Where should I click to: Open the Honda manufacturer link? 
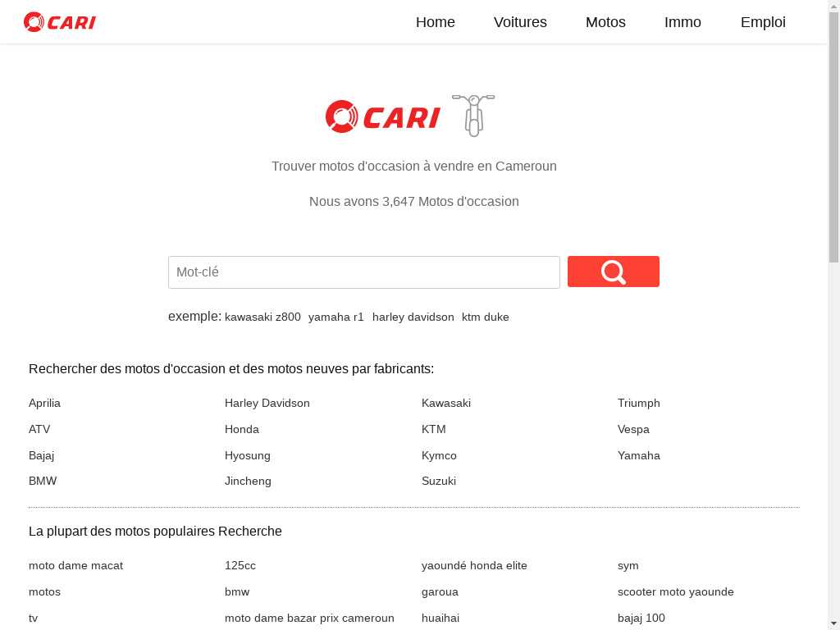click(x=242, y=429)
